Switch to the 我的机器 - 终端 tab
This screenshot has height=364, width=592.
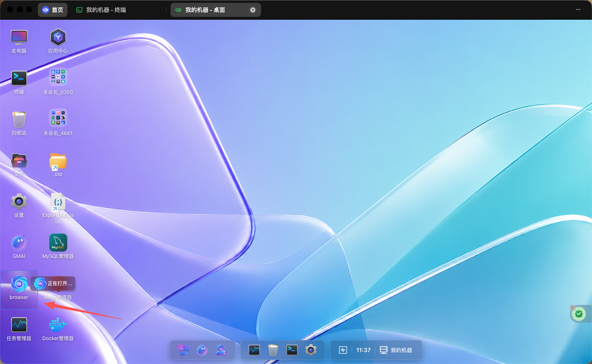click(101, 10)
